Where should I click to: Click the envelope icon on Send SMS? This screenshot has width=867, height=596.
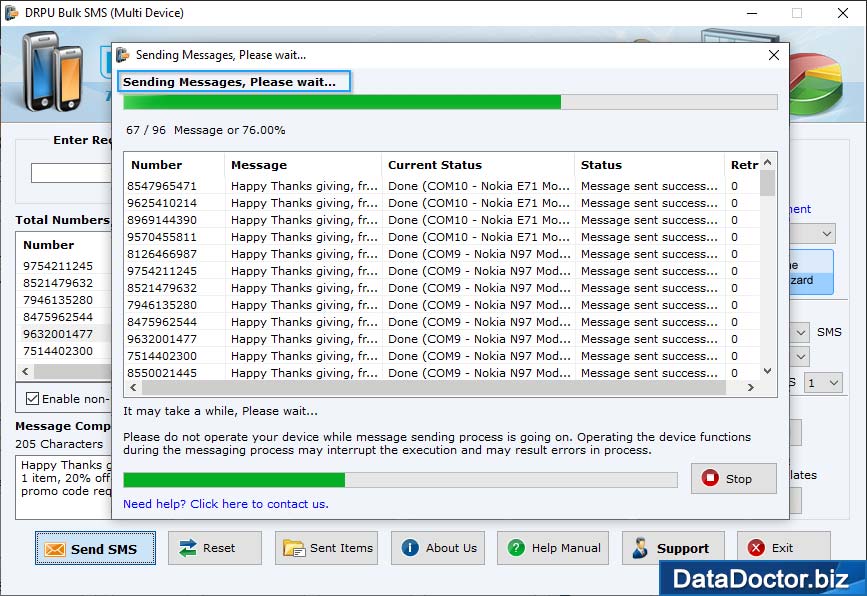[55, 549]
